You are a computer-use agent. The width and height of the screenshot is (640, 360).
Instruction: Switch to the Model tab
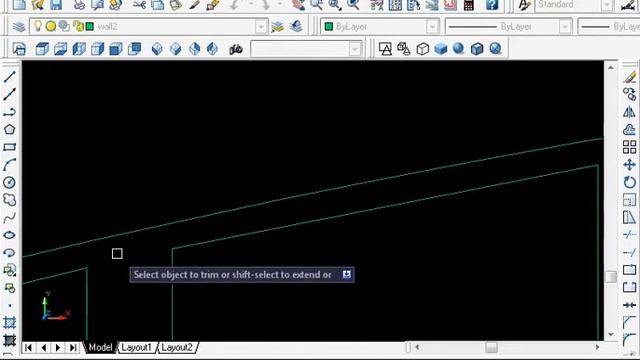click(100, 347)
